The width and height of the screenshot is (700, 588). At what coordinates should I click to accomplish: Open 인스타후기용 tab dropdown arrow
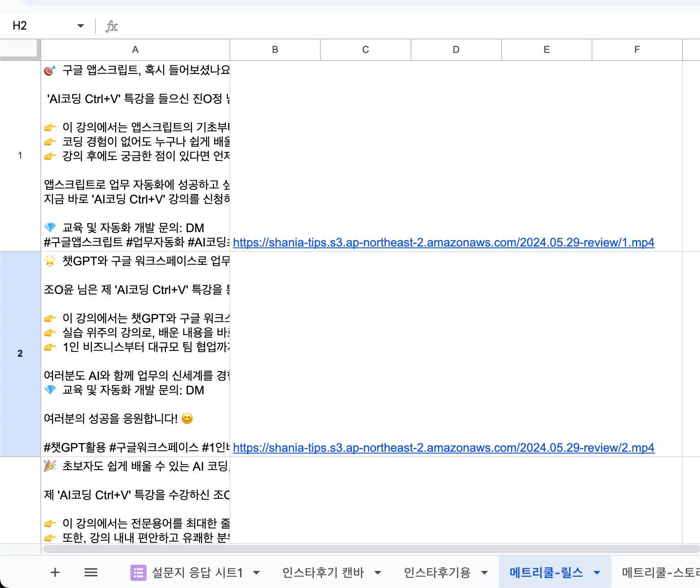[484, 572]
